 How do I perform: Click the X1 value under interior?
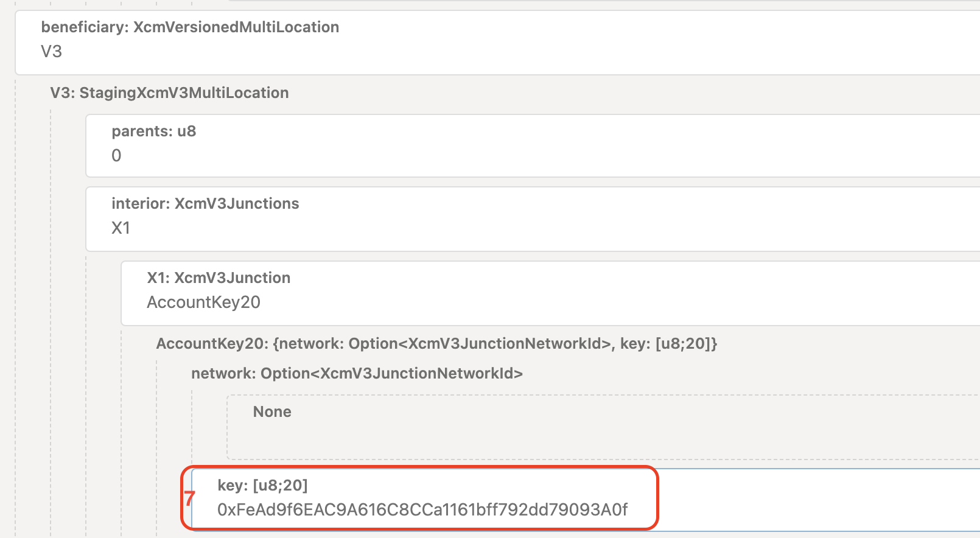click(x=121, y=228)
